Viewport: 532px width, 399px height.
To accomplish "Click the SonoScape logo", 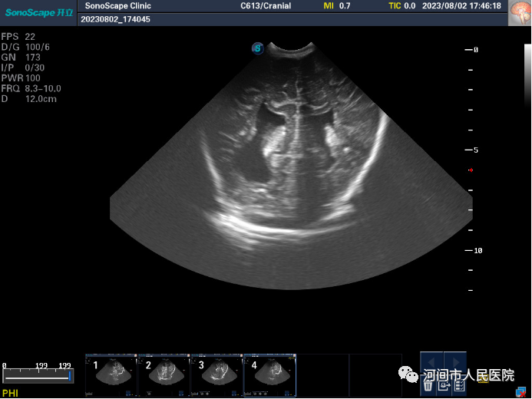I will tap(37, 12).
